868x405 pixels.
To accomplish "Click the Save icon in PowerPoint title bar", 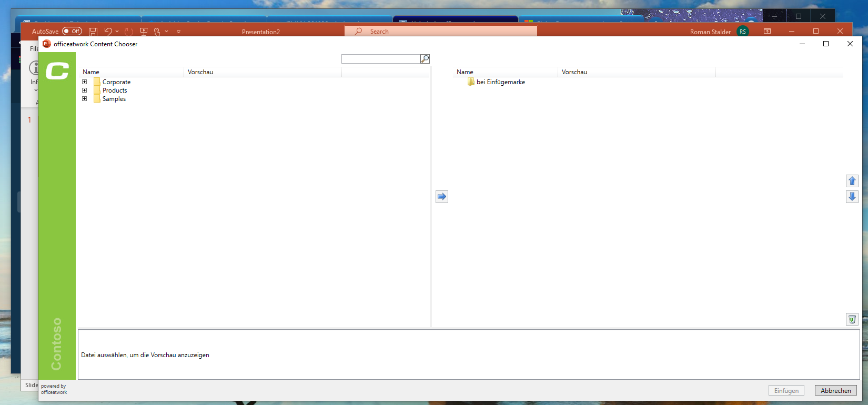I will 93,32.
